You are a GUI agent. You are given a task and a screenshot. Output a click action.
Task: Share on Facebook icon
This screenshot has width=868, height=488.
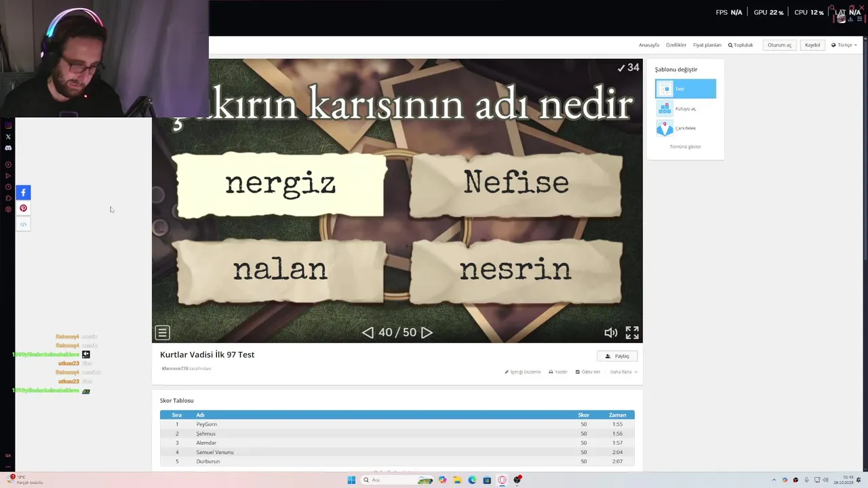[x=23, y=192]
